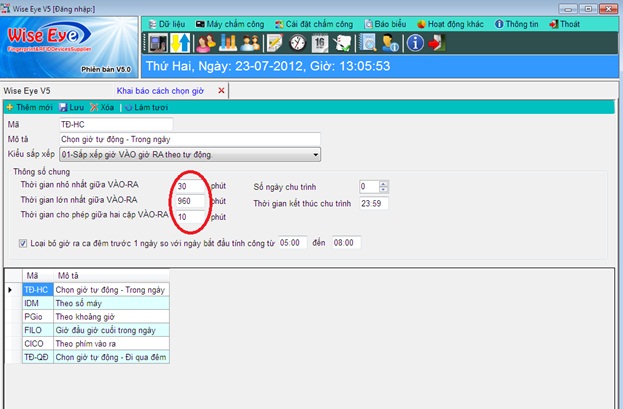Open the report magnifier notebook icon
Viewport: 623px width, 409px height.
368,43
